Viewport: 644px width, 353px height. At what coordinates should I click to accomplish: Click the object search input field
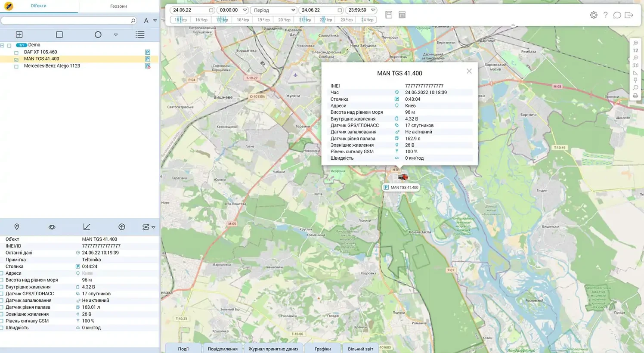point(65,21)
